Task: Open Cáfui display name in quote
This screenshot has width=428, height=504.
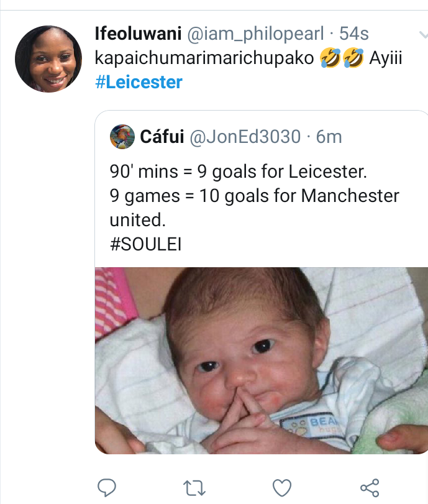Action: point(162,136)
